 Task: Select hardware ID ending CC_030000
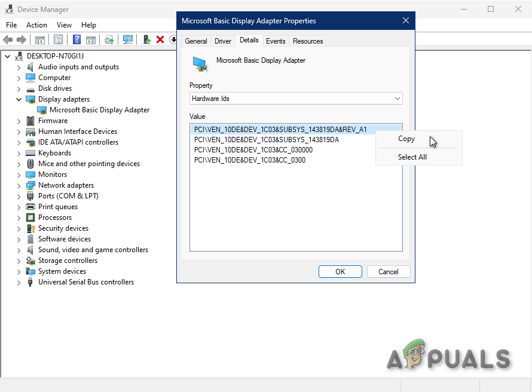(253, 150)
